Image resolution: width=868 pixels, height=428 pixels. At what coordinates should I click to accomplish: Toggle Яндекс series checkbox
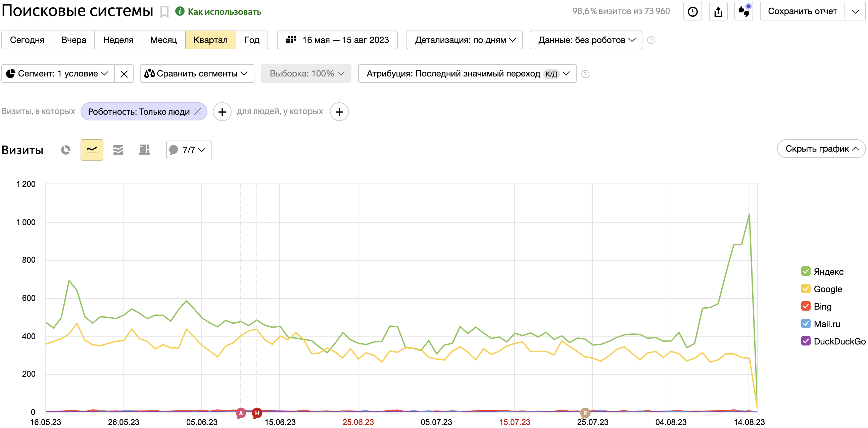coord(805,271)
